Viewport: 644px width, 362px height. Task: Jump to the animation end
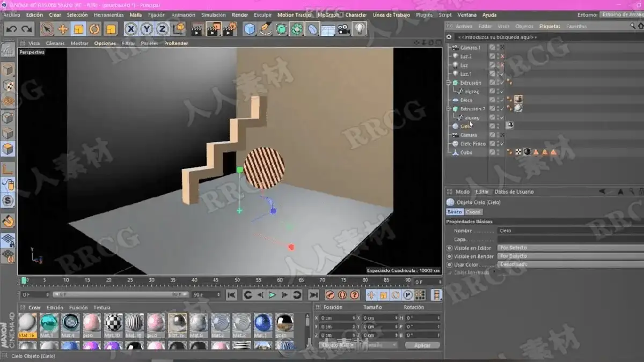(313, 295)
